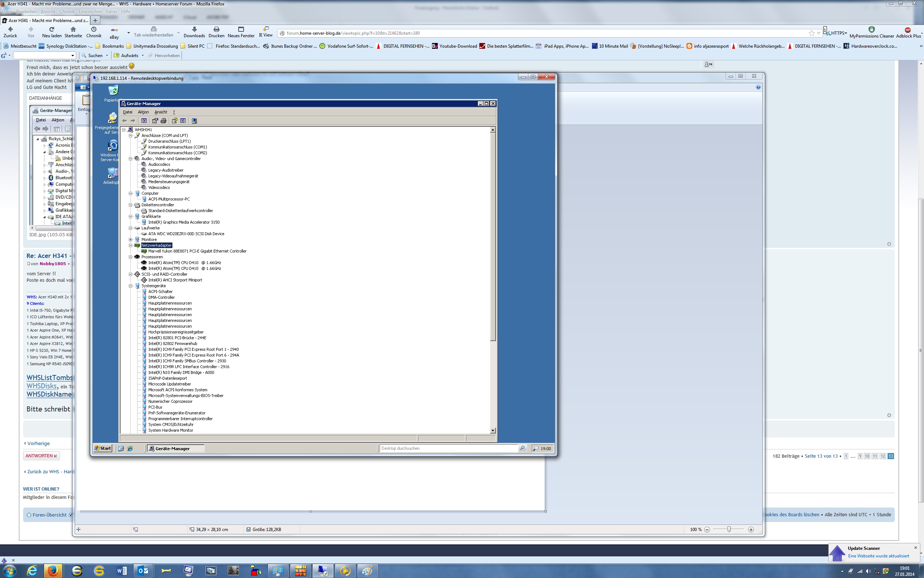The height and width of the screenshot is (578, 924).
Task: Select Intel(R) AHCI Storport Miniport
Action: (x=175, y=280)
